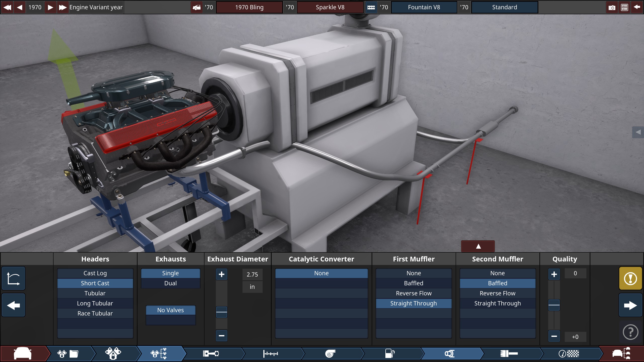Viewport: 644px width, 362px height.
Task: Open the Sparkle V8 variant selector
Action: [x=330, y=7]
